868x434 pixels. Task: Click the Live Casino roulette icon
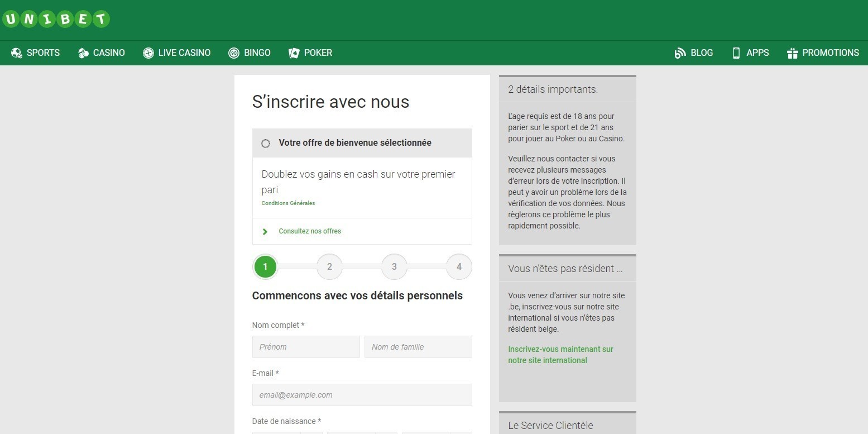[148, 53]
